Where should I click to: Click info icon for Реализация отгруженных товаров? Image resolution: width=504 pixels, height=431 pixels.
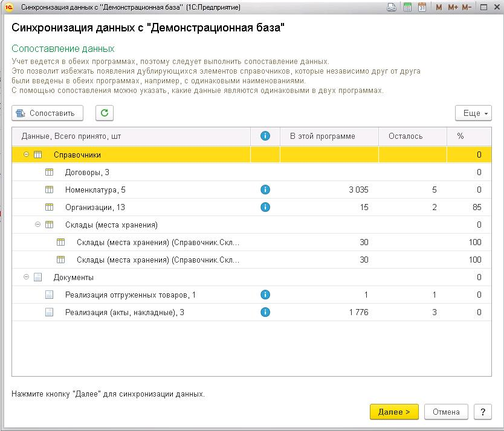[x=265, y=295]
